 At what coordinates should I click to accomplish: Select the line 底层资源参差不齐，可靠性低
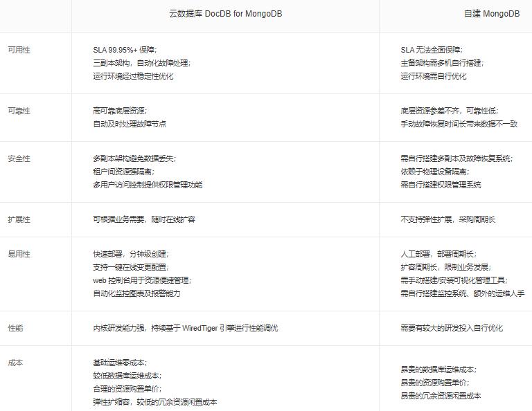(449, 111)
